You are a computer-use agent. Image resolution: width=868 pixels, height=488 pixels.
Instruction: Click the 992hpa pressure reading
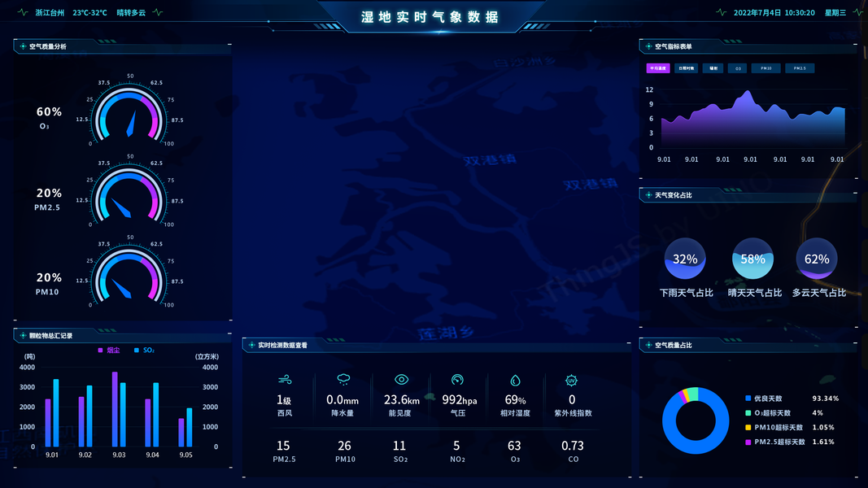pos(460,399)
